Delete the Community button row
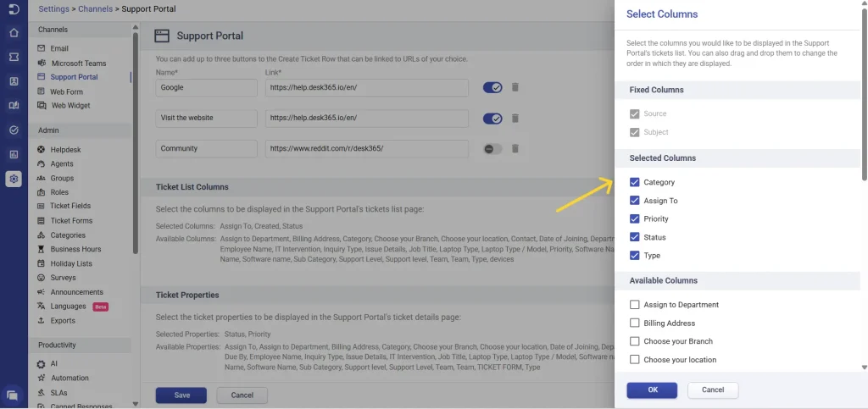Image resolution: width=868 pixels, height=409 pixels. [x=515, y=149]
